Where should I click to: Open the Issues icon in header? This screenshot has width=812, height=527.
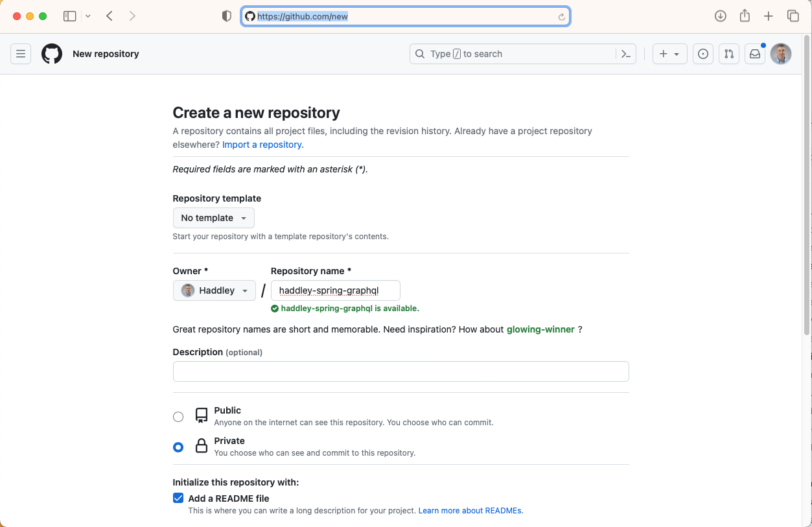click(703, 54)
